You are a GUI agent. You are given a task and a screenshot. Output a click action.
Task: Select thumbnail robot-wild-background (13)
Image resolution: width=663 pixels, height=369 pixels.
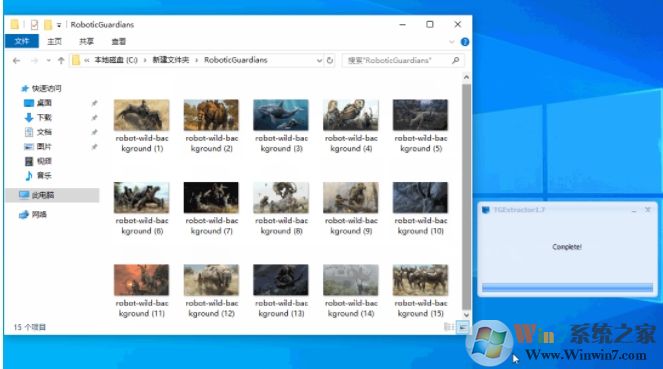pos(281,280)
